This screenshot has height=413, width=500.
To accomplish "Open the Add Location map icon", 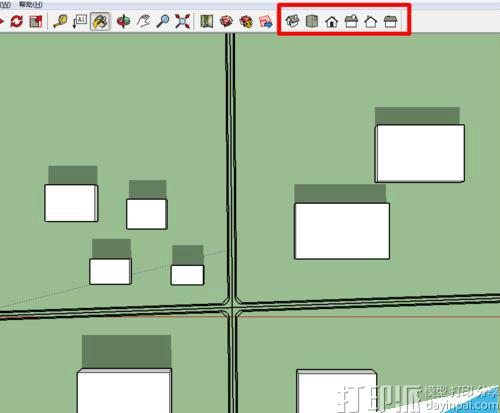I will pos(207,21).
